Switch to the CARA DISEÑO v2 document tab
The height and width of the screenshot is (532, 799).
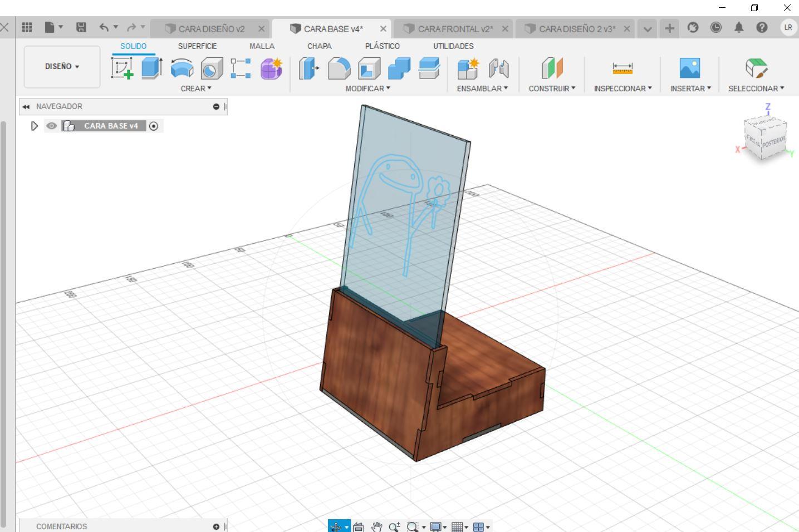(211, 29)
